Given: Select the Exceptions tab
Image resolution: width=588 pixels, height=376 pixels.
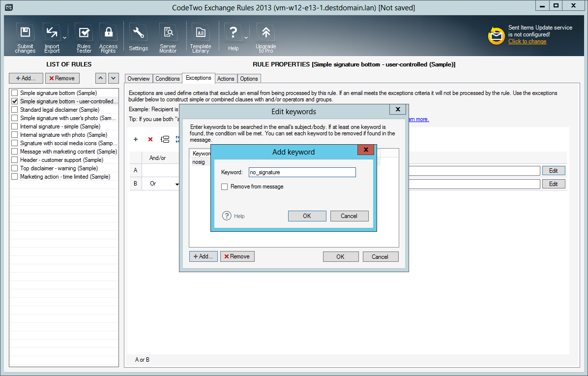Looking at the screenshot, I should pos(198,78).
